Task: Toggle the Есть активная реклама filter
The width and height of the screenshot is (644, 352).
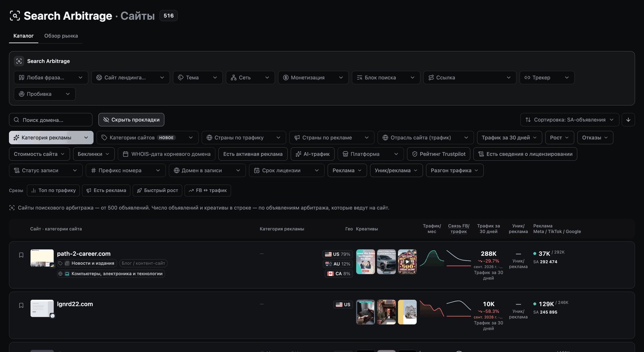Action: click(x=253, y=154)
